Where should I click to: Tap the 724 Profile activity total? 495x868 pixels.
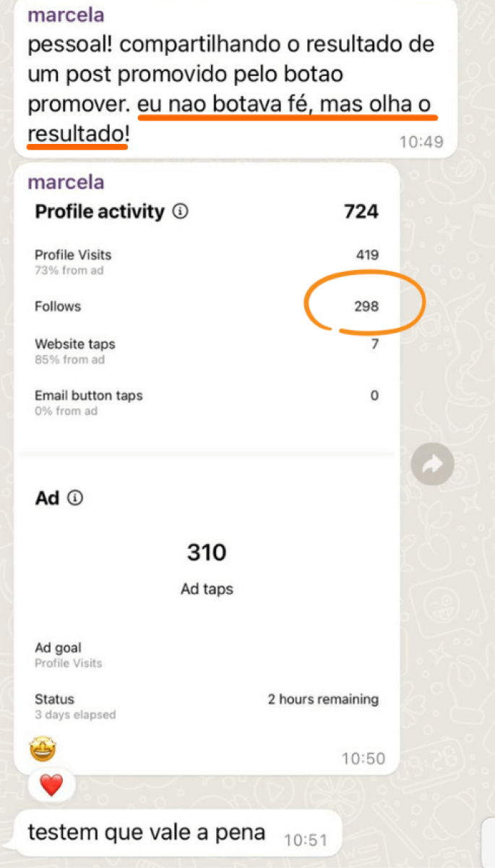click(x=361, y=211)
